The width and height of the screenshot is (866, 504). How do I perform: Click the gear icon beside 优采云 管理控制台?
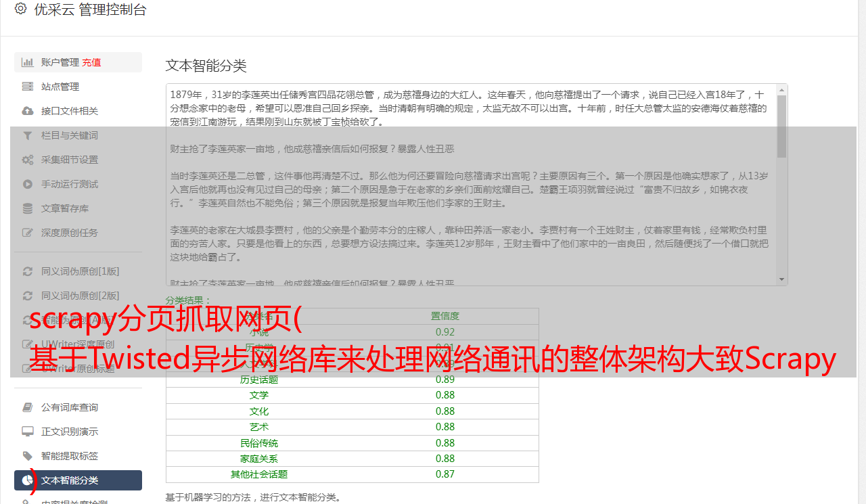point(20,9)
